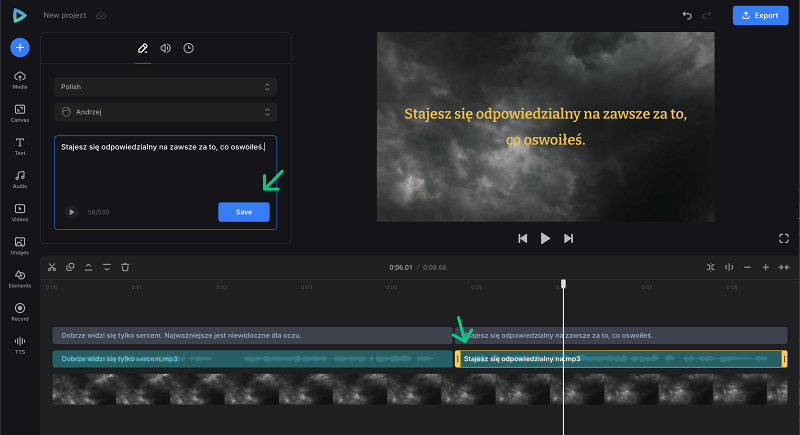Play the video preview
The image size is (800, 435).
click(545, 238)
